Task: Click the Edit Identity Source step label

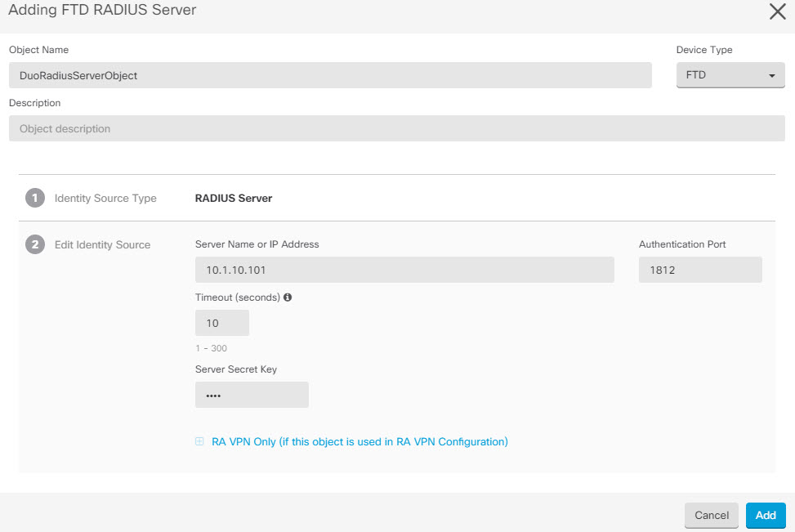Action: pos(102,244)
